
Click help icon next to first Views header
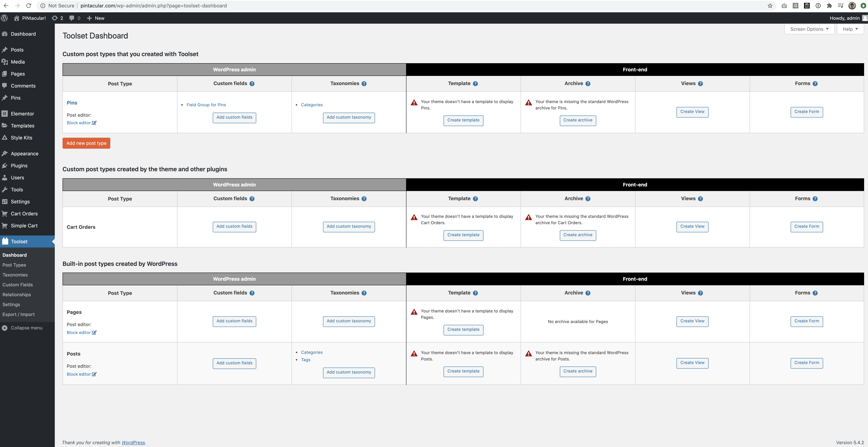(700, 84)
